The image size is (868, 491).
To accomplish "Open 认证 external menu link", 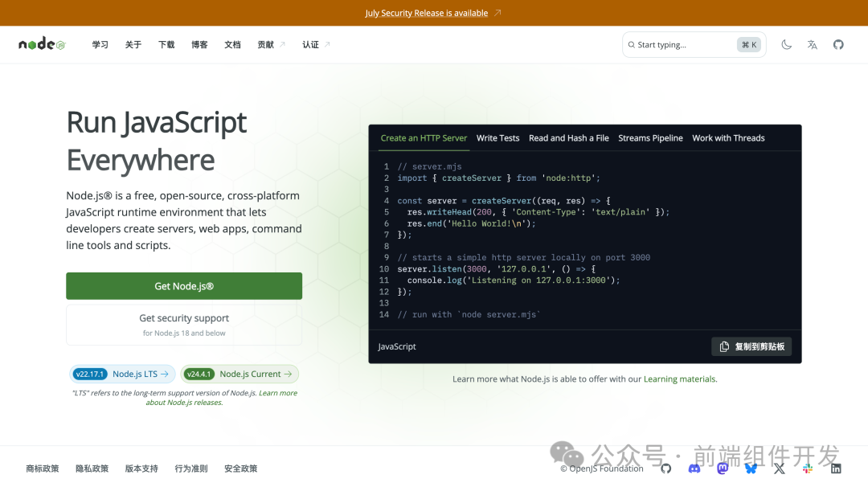I will [x=316, y=45].
